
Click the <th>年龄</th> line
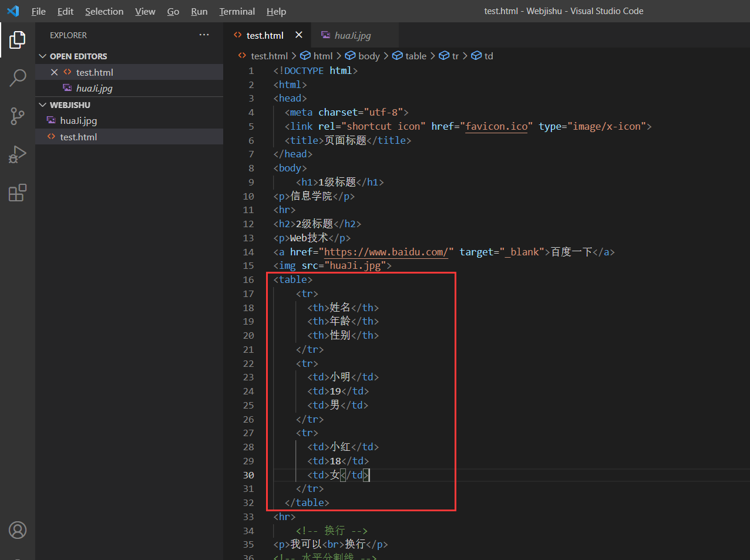343,321
